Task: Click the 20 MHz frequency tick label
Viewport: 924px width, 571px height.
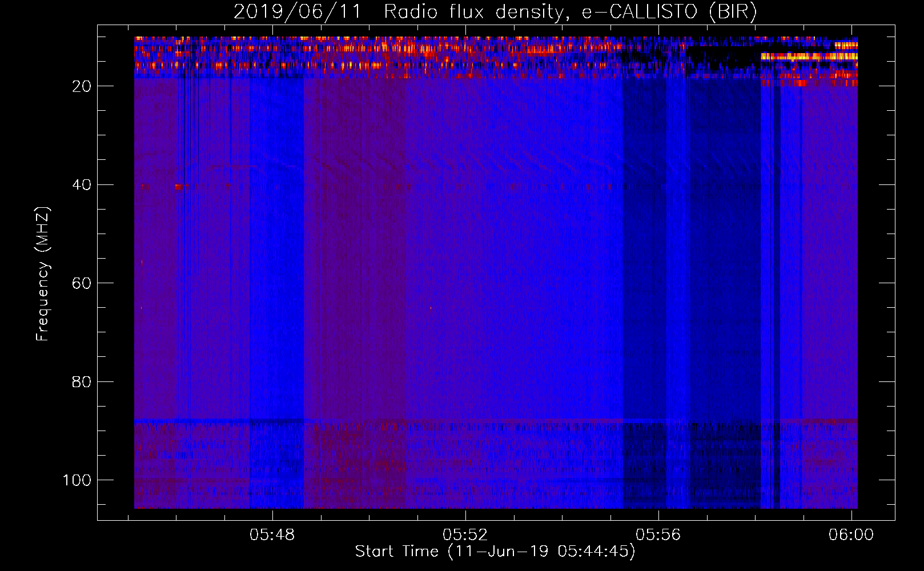Action: click(x=82, y=86)
